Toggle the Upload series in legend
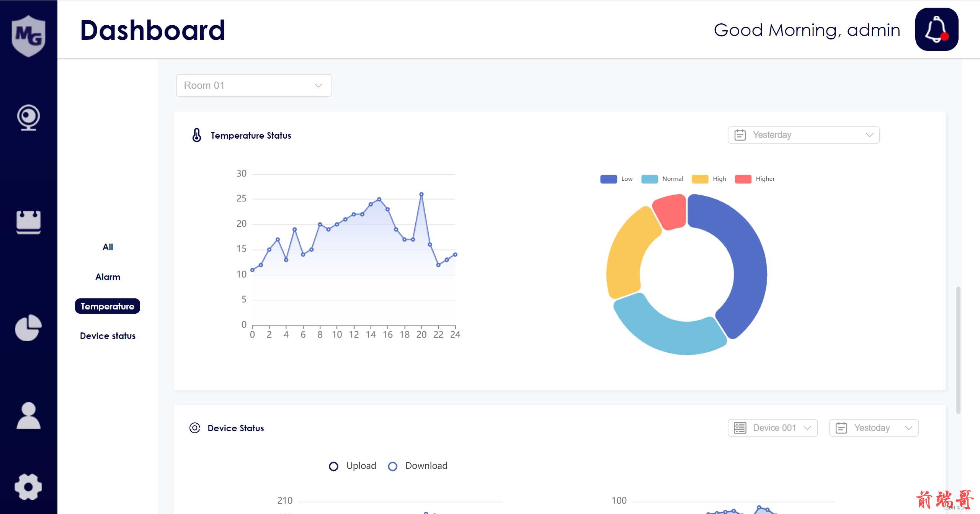980x514 pixels. tap(353, 466)
